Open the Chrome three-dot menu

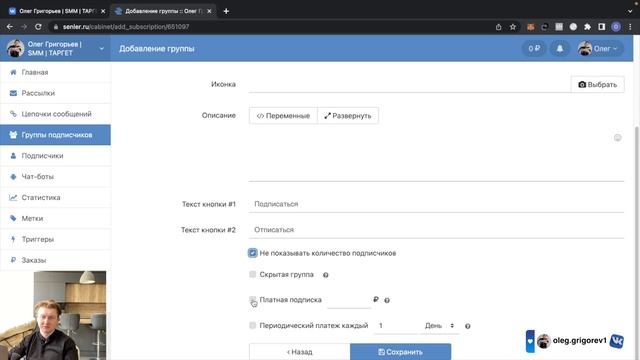click(630, 27)
